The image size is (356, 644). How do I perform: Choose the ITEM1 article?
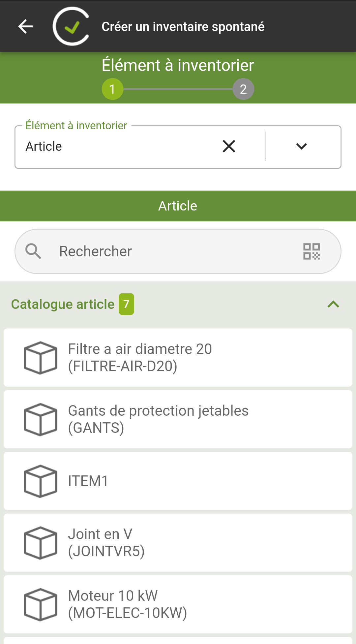coord(178,481)
